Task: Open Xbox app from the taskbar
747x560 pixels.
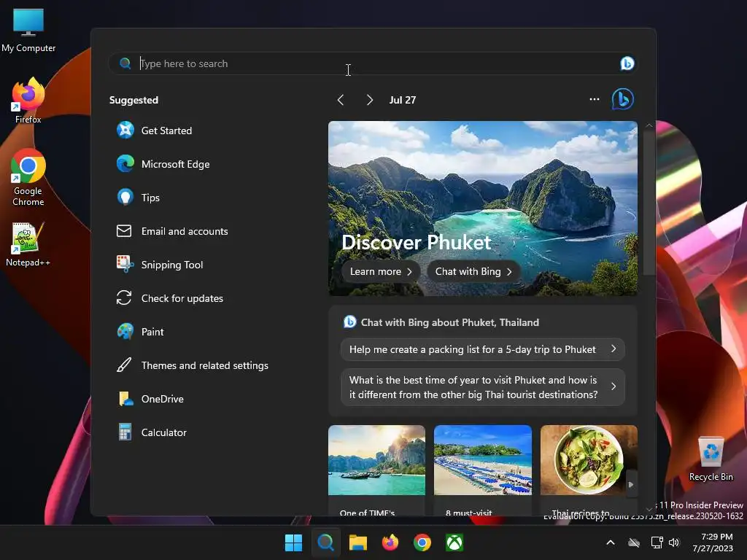Action: coord(454,542)
